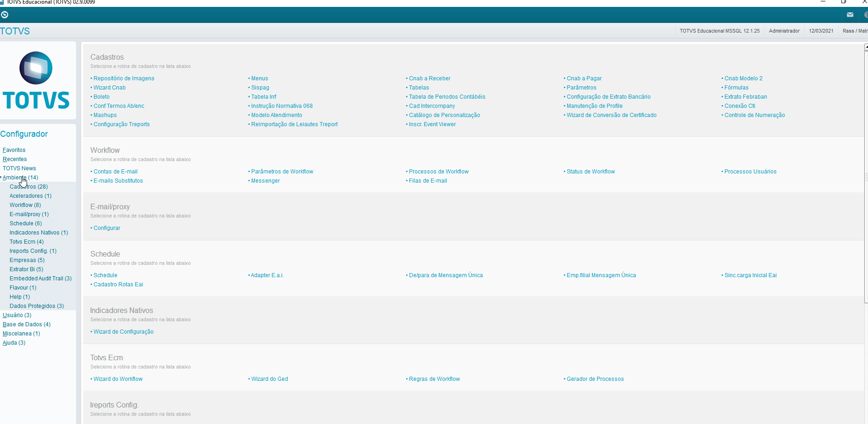Screen dimensions: 868x424
Task: Open Parâmetros de Workflow link
Action: click(x=282, y=172)
